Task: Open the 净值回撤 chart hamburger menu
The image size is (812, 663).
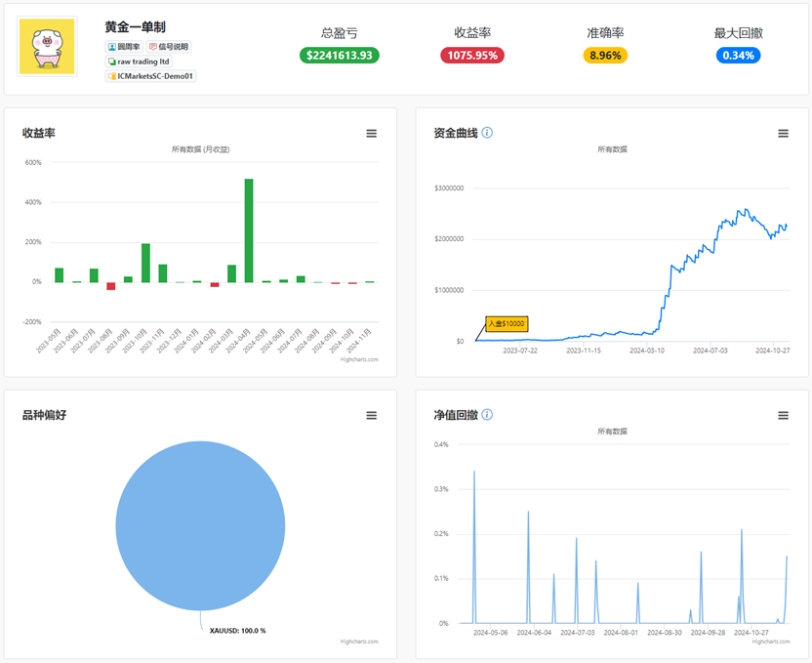Action: coord(783,415)
